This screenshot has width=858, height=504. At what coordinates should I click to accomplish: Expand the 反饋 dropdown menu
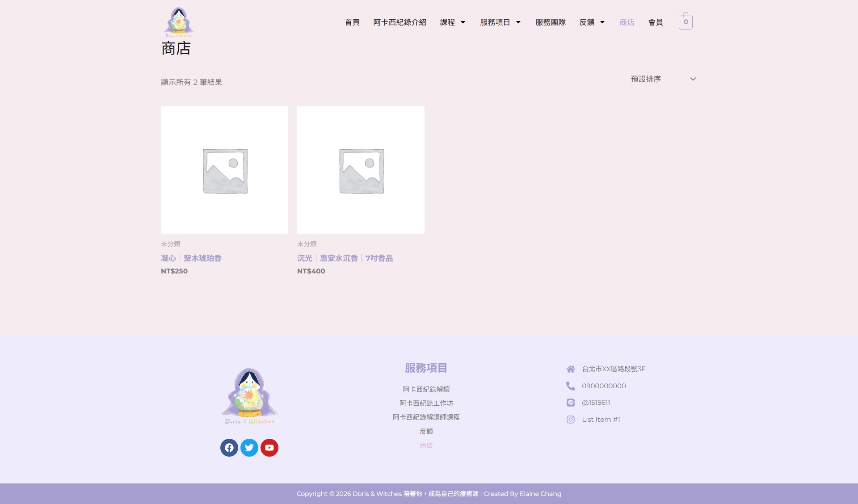[602, 22]
